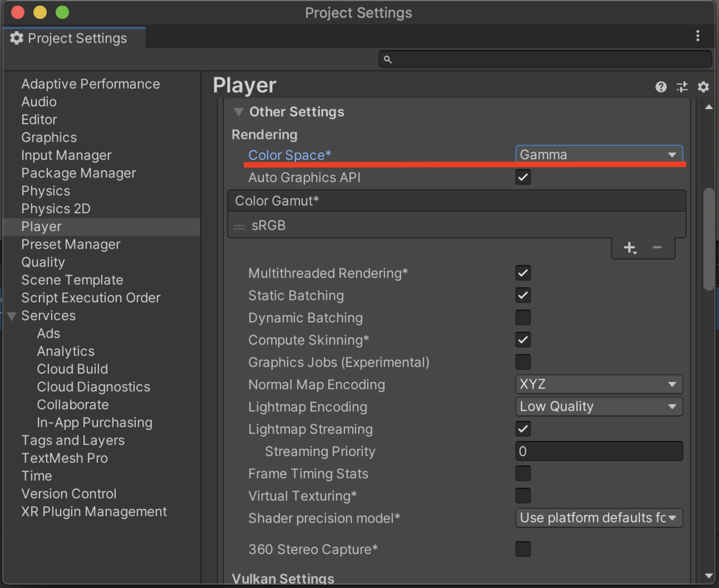Image resolution: width=719 pixels, height=588 pixels.
Task: Enable Graphics Jobs (Experimental) checkbox
Action: [523, 362]
